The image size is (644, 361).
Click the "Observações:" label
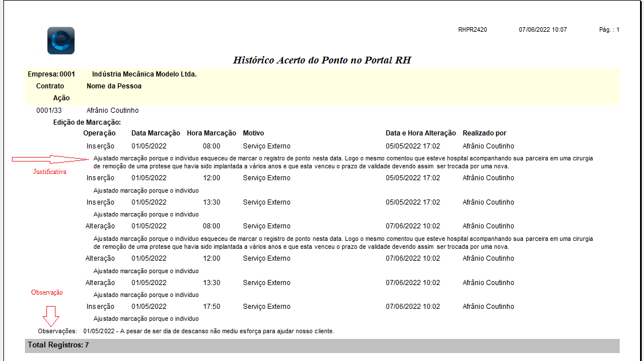click(58, 332)
